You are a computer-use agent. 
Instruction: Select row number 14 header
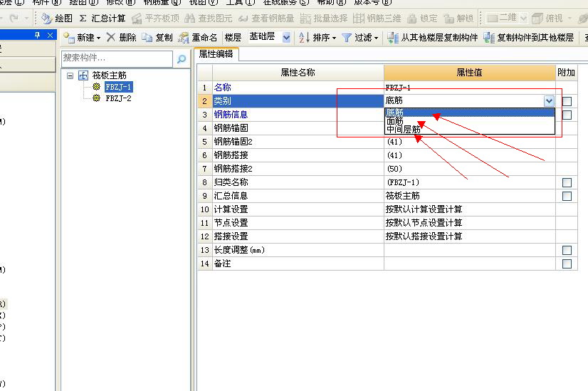tap(205, 264)
